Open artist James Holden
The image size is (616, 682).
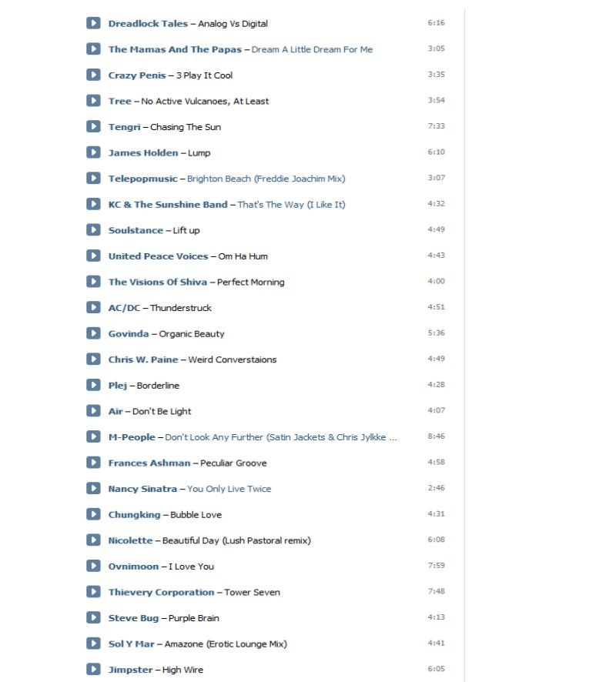click(143, 152)
